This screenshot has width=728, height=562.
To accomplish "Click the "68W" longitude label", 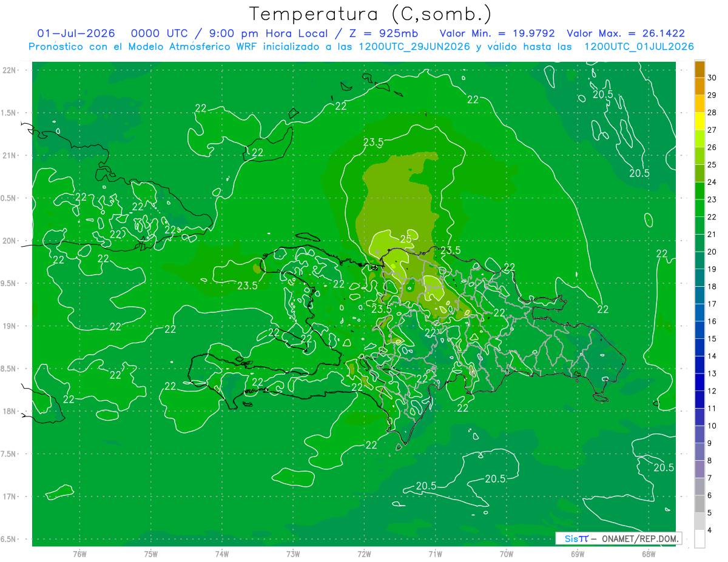I will click(x=649, y=555).
